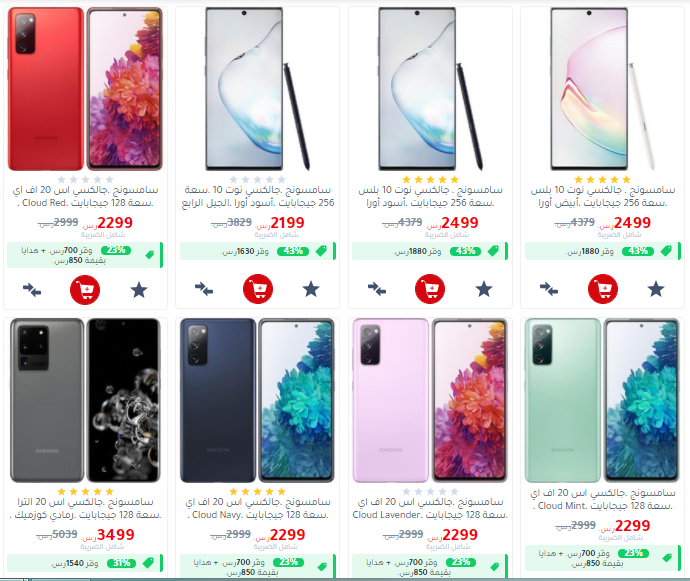Click the 43% discount tag on Note 10
This screenshot has width=690, height=581.
293,251
